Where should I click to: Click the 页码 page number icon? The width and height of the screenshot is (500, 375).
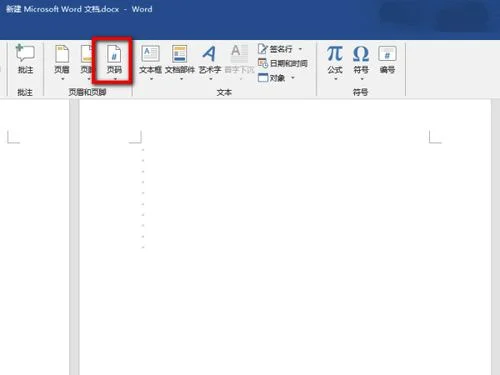[114, 54]
